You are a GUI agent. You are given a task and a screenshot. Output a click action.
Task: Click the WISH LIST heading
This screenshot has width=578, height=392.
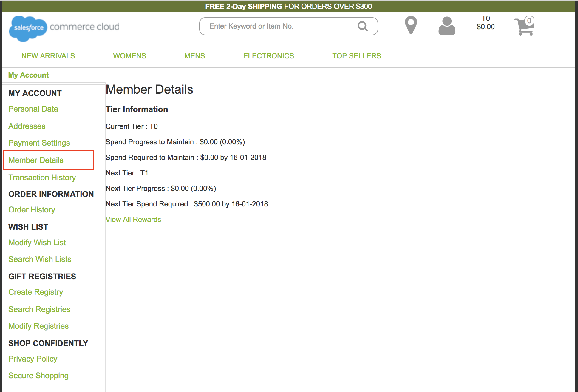pos(28,227)
